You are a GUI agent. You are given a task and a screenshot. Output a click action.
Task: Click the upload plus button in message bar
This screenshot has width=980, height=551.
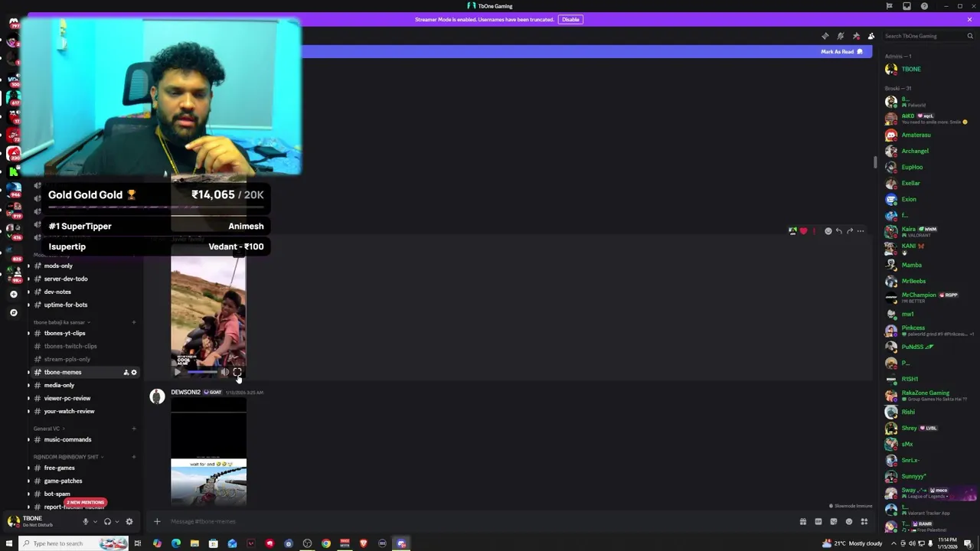[x=157, y=521]
